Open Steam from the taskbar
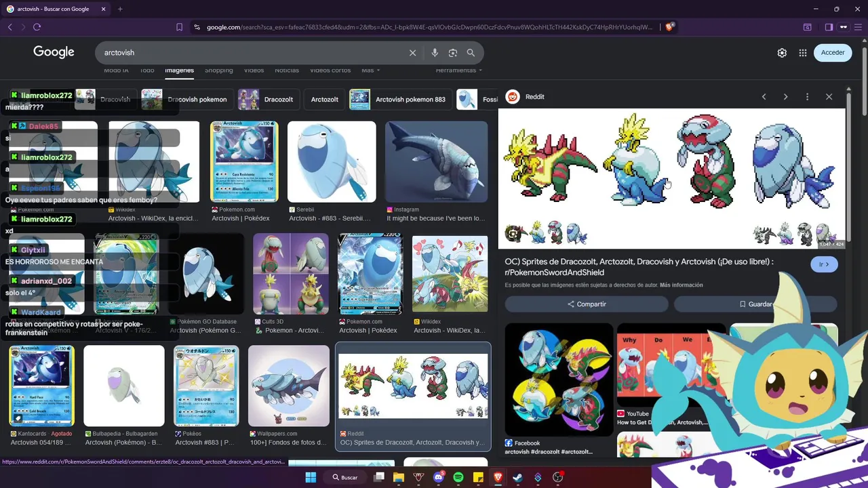This screenshot has height=488, width=868. [517, 477]
